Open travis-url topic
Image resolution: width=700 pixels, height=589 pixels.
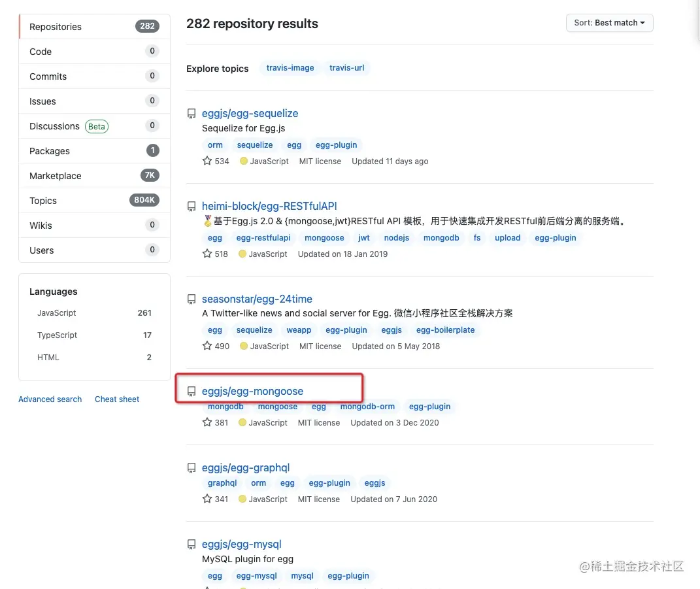(347, 68)
